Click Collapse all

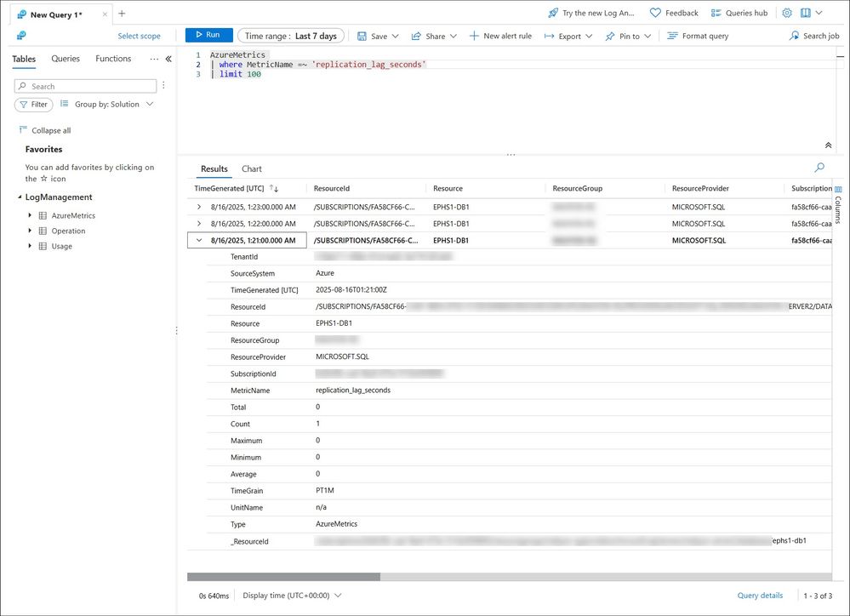(x=45, y=130)
